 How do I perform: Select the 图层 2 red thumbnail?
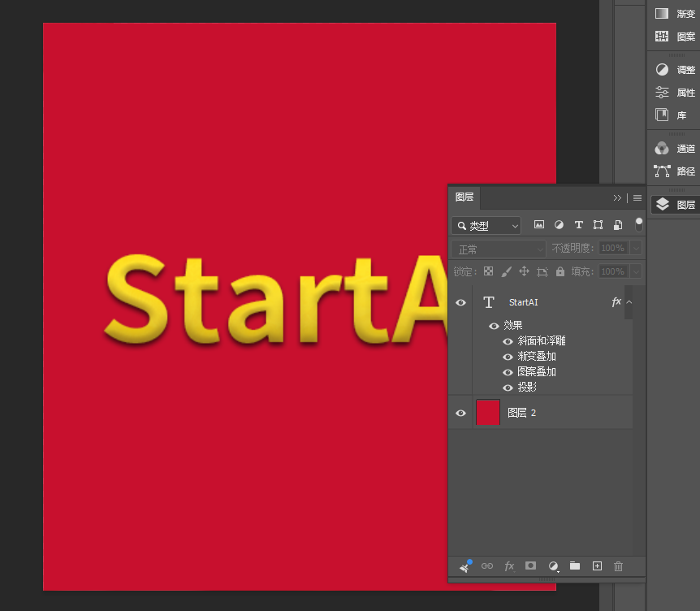click(x=488, y=412)
